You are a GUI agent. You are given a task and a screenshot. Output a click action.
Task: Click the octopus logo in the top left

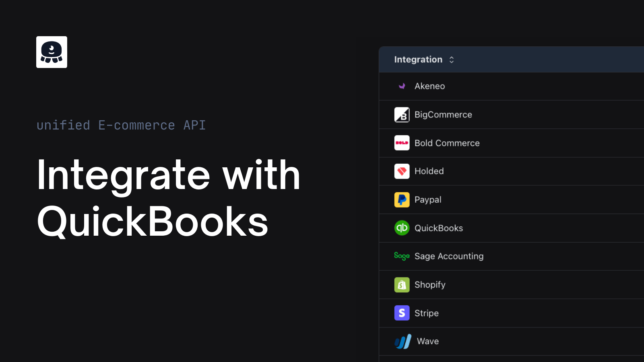52,52
